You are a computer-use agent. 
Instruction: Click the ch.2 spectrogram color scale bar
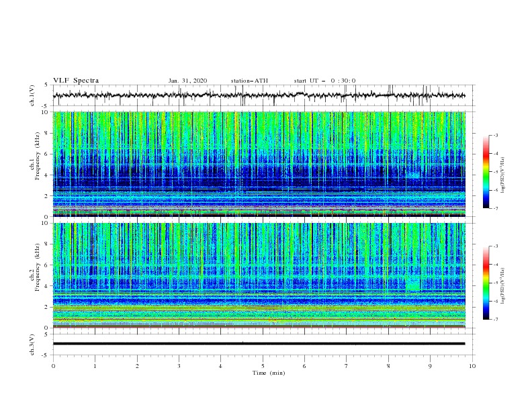(x=486, y=283)
